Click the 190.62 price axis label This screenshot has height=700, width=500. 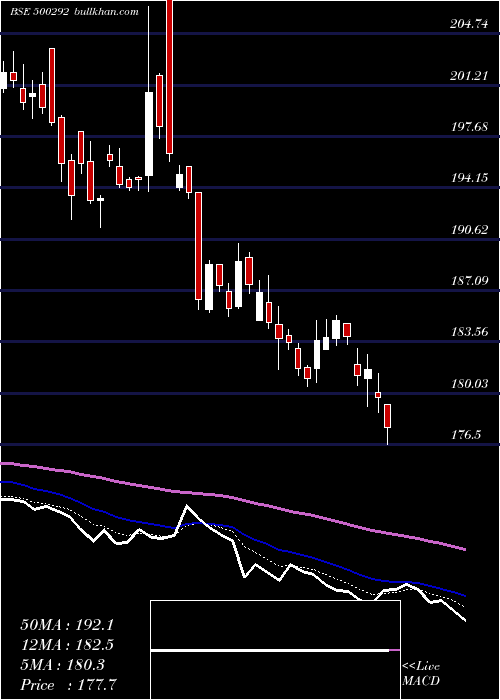click(x=469, y=230)
